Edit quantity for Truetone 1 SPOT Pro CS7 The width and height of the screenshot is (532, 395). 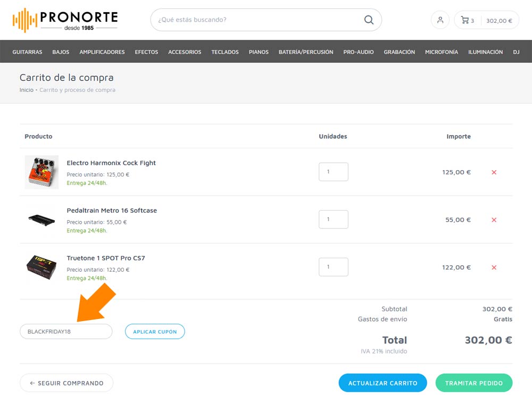click(334, 267)
